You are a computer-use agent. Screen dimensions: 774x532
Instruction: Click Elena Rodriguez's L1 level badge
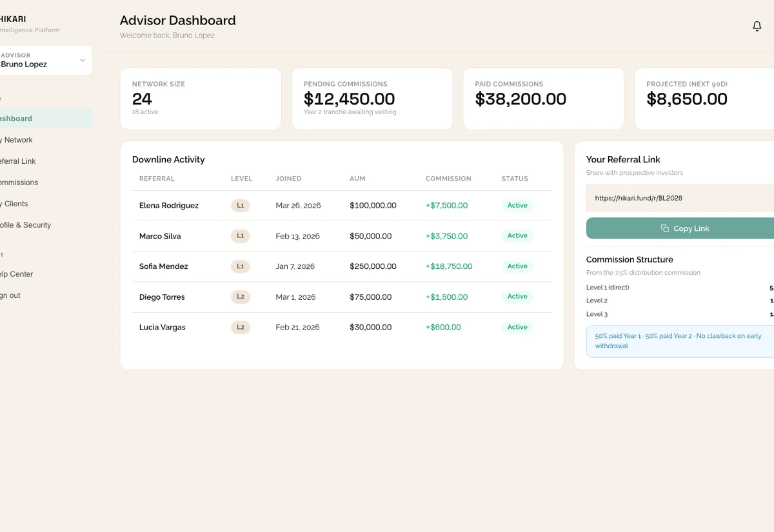[x=240, y=206]
